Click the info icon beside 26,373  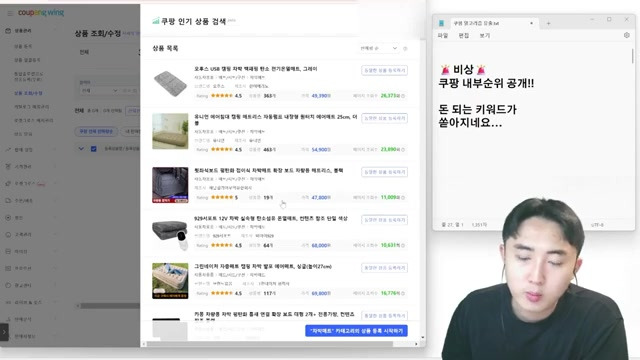point(403,96)
